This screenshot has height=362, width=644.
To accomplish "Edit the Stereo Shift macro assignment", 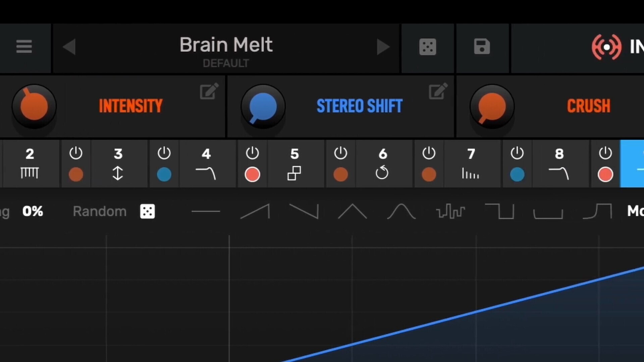I will [438, 91].
